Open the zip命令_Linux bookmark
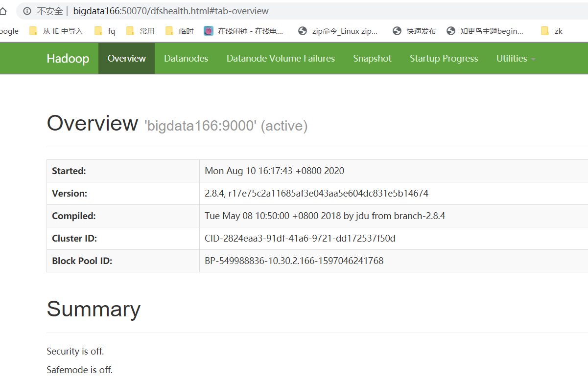This screenshot has width=588, height=377. (x=338, y=31)
